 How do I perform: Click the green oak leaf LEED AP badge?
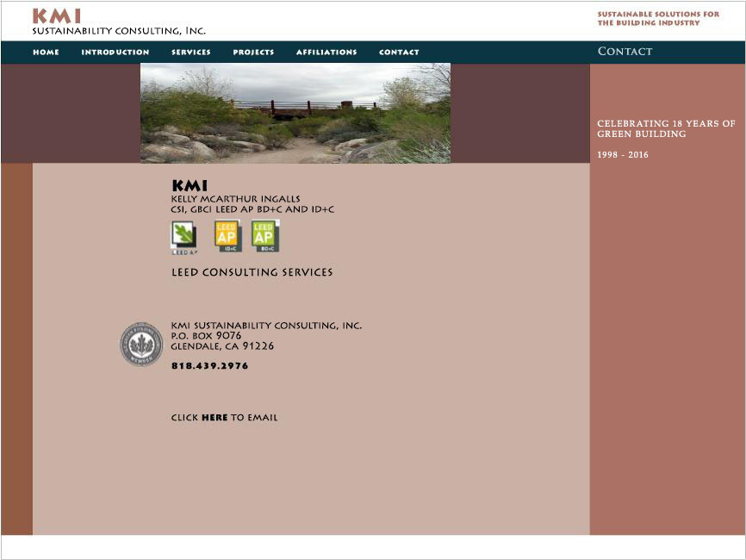point(183,238)
